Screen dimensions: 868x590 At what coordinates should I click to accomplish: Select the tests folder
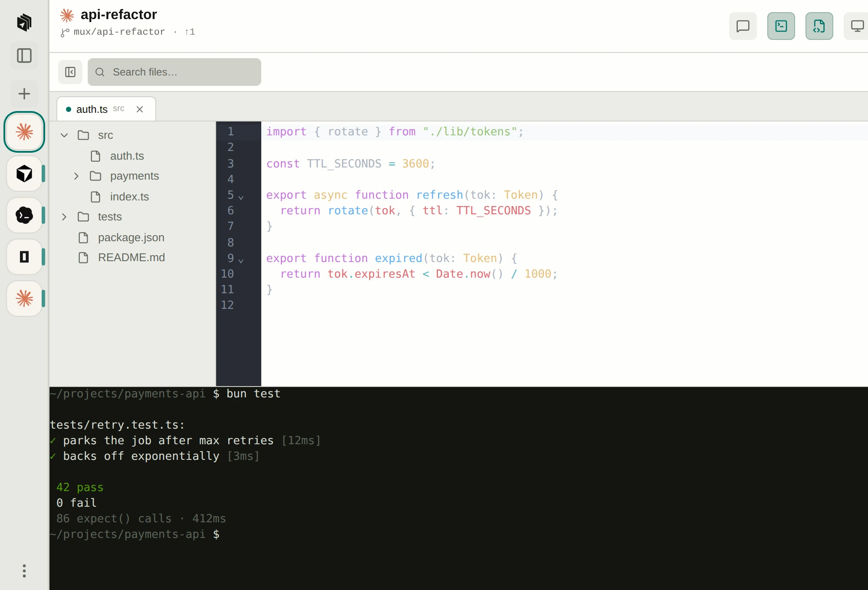tap(133, 217)
